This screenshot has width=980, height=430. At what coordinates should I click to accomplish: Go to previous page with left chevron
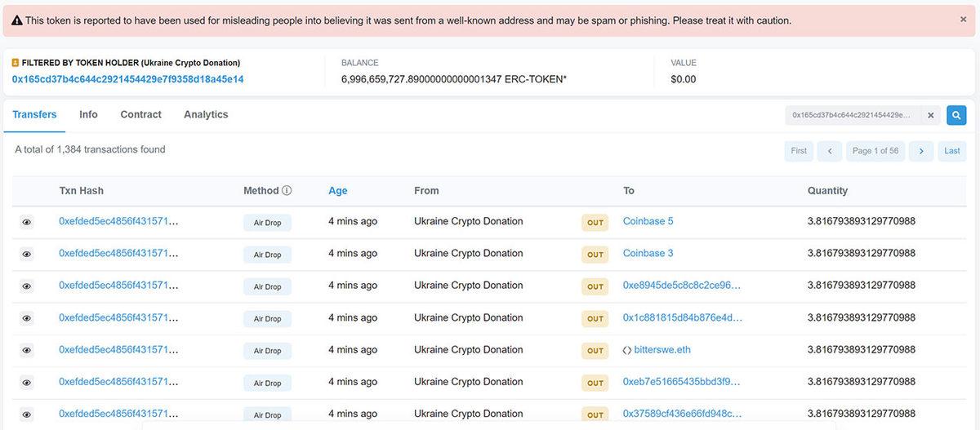829,151
